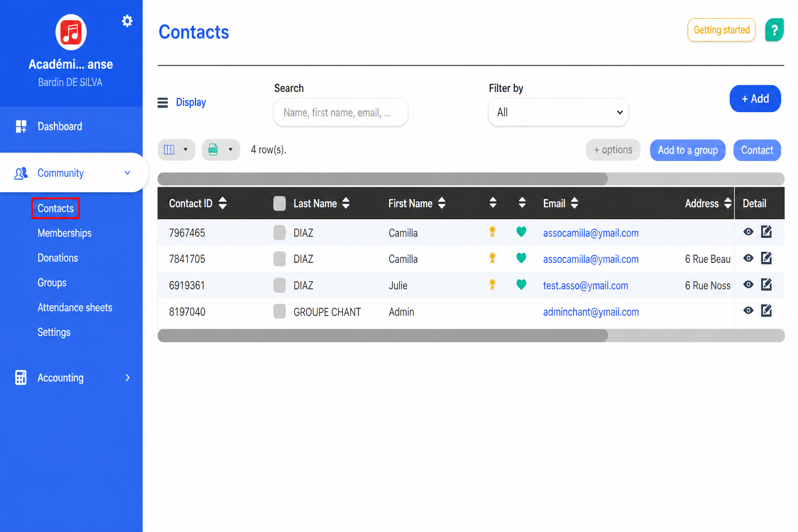
Task: Sort by the membership icon column arrows
Action: [493, 203]
